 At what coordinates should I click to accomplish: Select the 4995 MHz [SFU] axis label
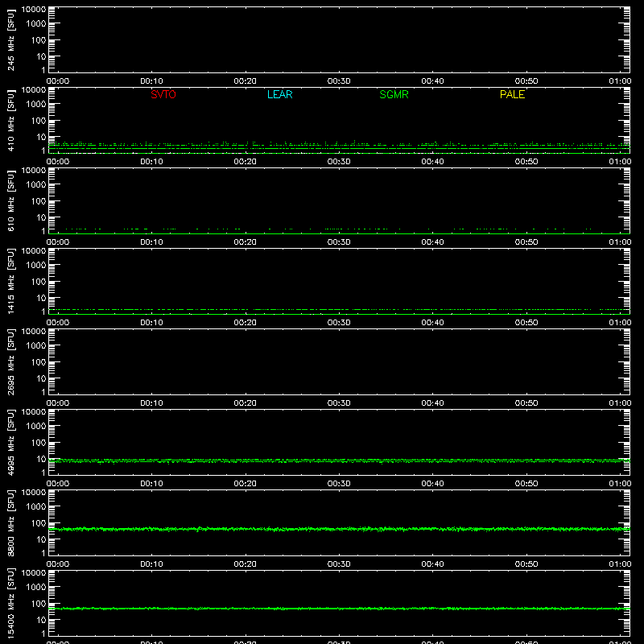10,442
